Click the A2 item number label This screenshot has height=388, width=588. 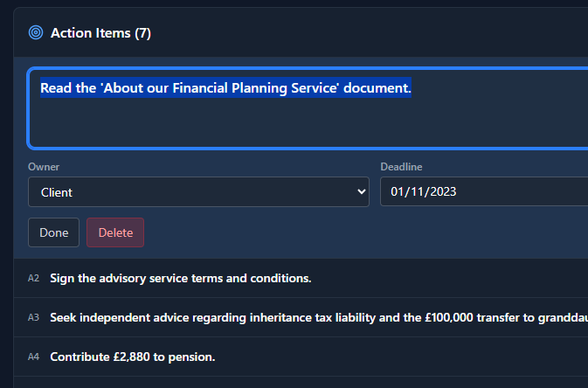[x=34, y=279]
